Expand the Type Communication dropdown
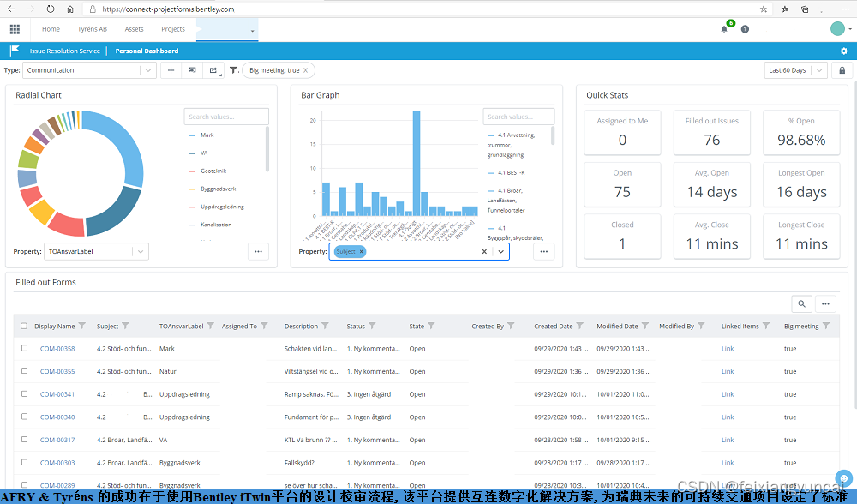 click(x=147, y=70)
